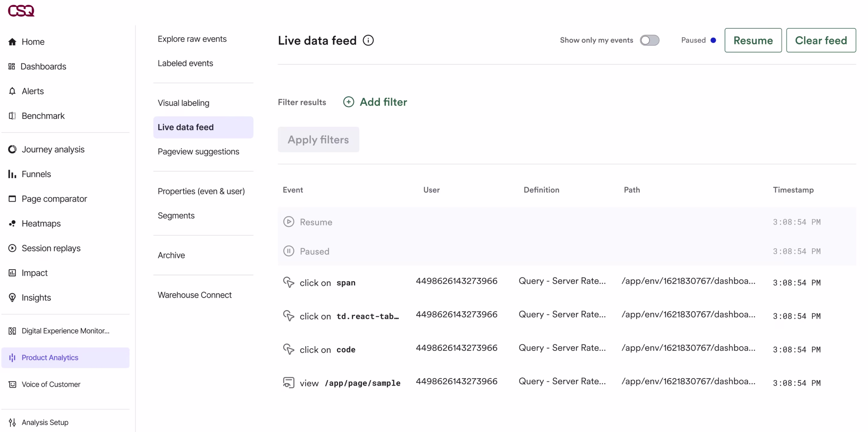Click the Apply filters button
Screen dimensions: 868x432
(318, 140)
